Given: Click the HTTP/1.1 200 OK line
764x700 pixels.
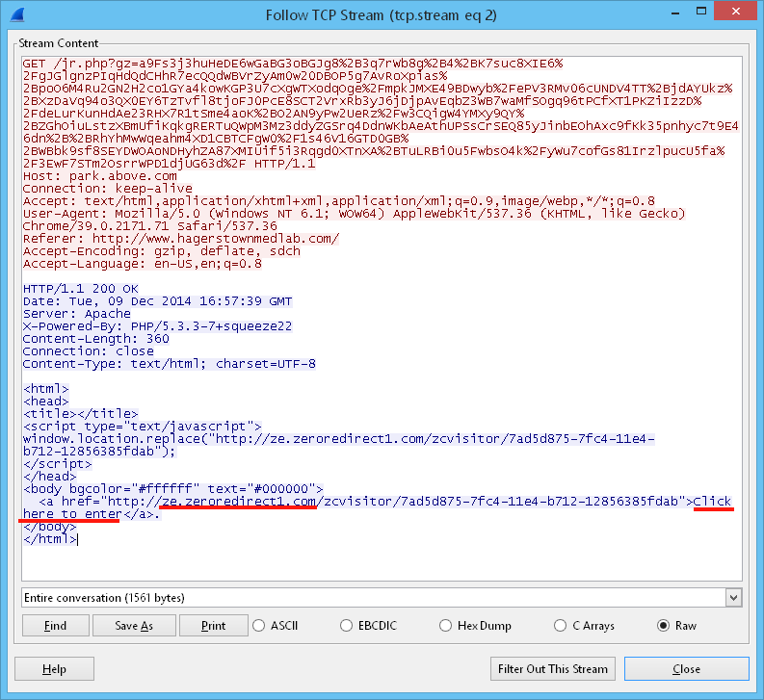Looking at the screenshot, I should point(81,289).
